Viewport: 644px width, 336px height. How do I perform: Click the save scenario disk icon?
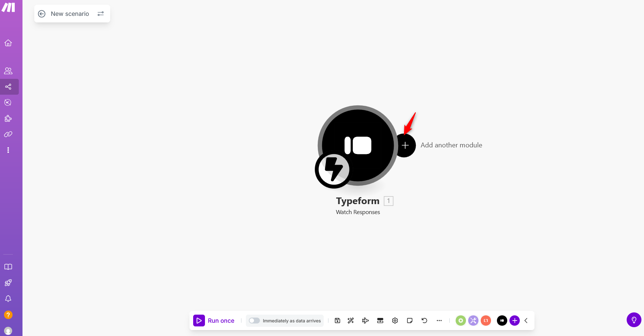click(x=337, y=321)
